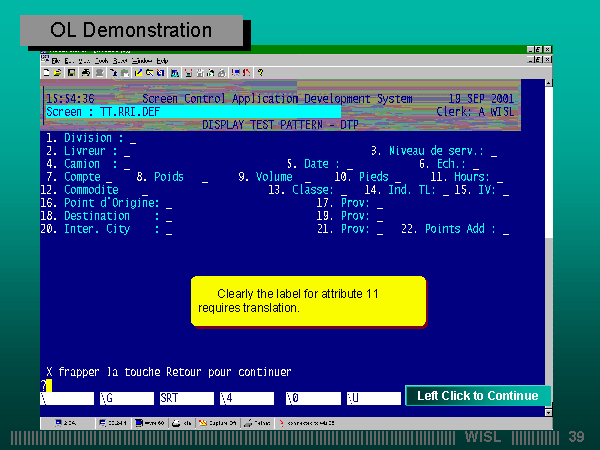Open the Window menu
The height and width of the screenshot is (450, 600).
(x=143, y=61)
